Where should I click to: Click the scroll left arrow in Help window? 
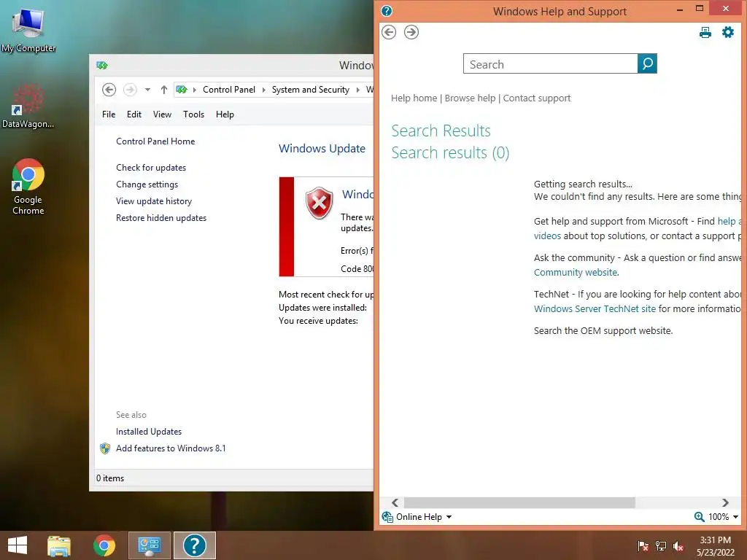pyautogui.click(x=395, y=502)
